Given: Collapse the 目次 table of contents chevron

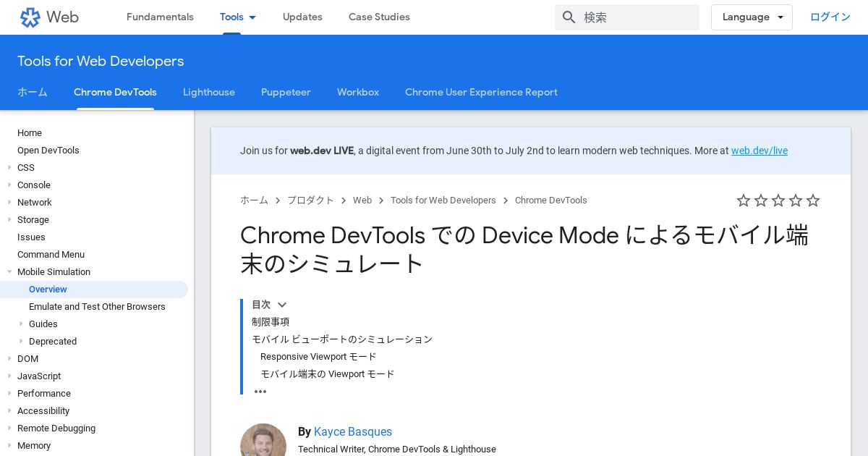Looking at the screenshot, I should tap(282, 305).
